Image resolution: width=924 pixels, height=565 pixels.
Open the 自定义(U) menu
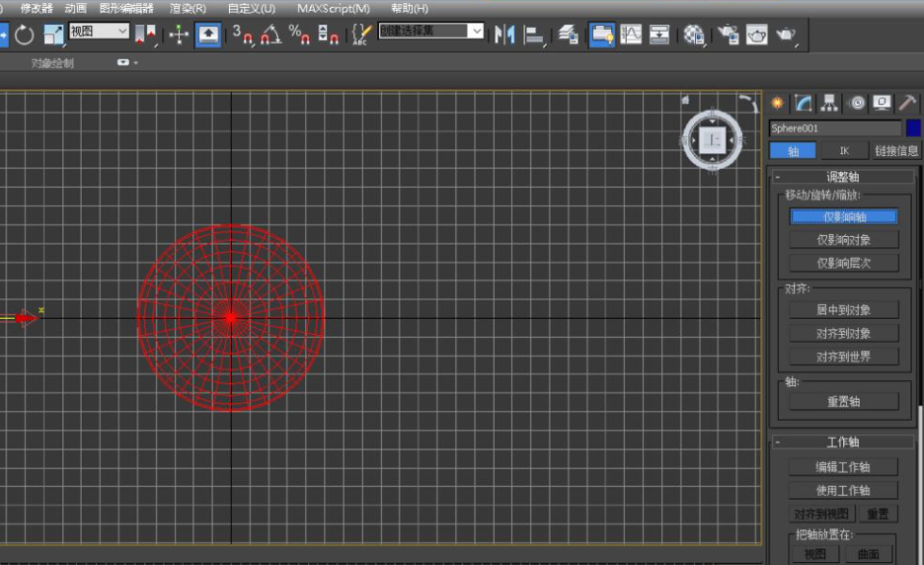pos(252,8)
